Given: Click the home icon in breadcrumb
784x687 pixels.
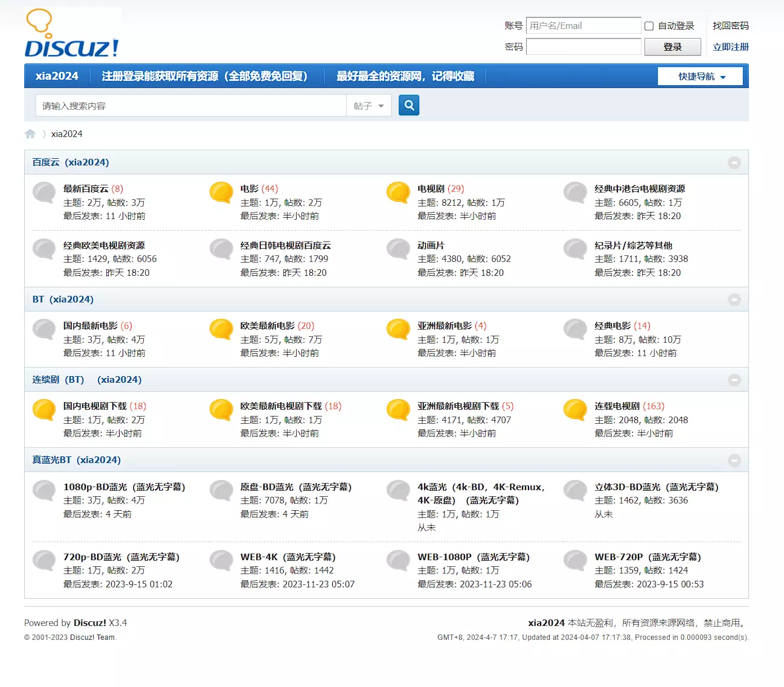Looking at the screenshot, I should click(x=30, y=134).
